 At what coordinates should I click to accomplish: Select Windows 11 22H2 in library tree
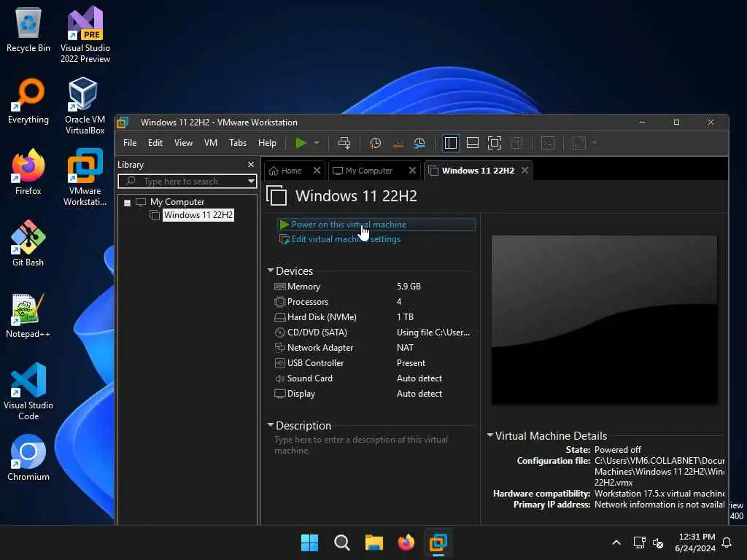point(198,215)
